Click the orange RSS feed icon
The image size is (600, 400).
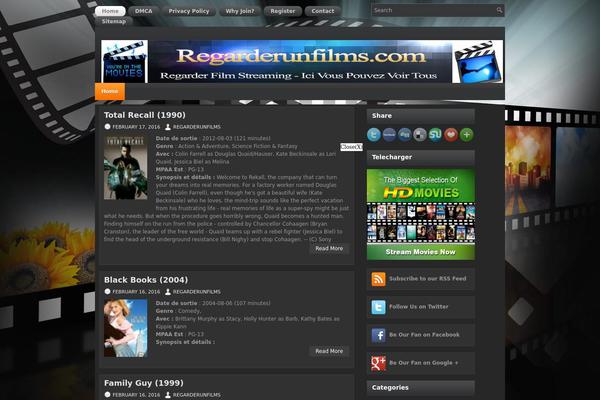click(378, 279)
